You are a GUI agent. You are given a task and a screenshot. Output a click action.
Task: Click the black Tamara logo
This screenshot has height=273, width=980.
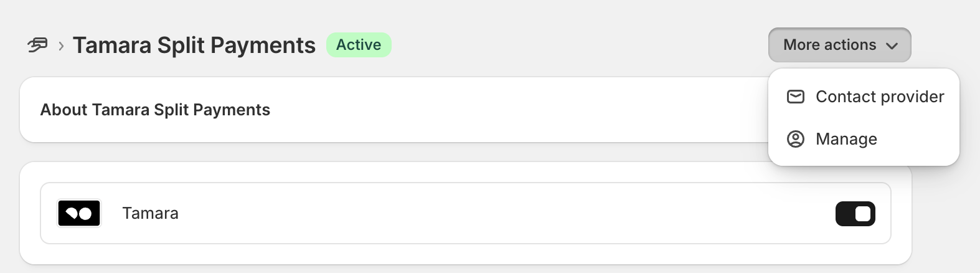pos(79,213)
